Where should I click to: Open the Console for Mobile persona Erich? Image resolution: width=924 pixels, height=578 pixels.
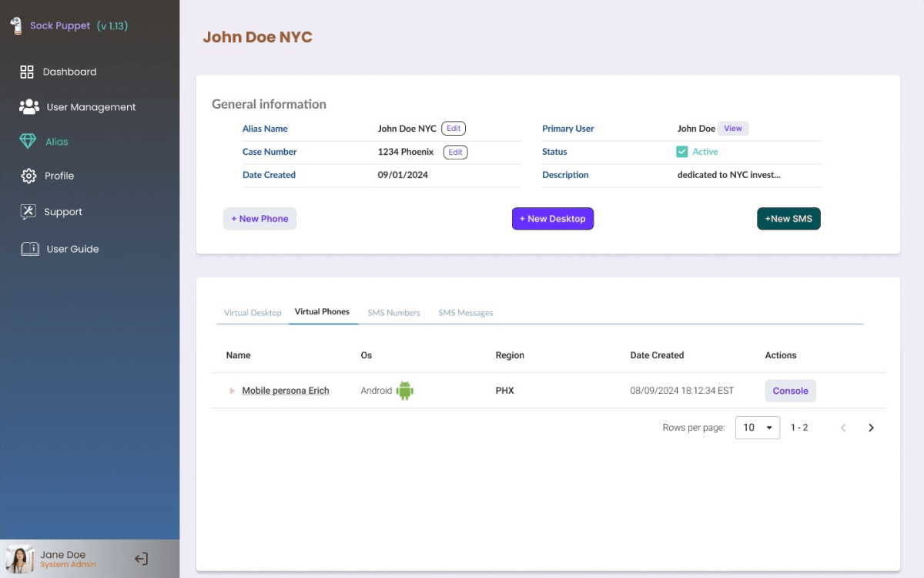click(x=790, y=391)
